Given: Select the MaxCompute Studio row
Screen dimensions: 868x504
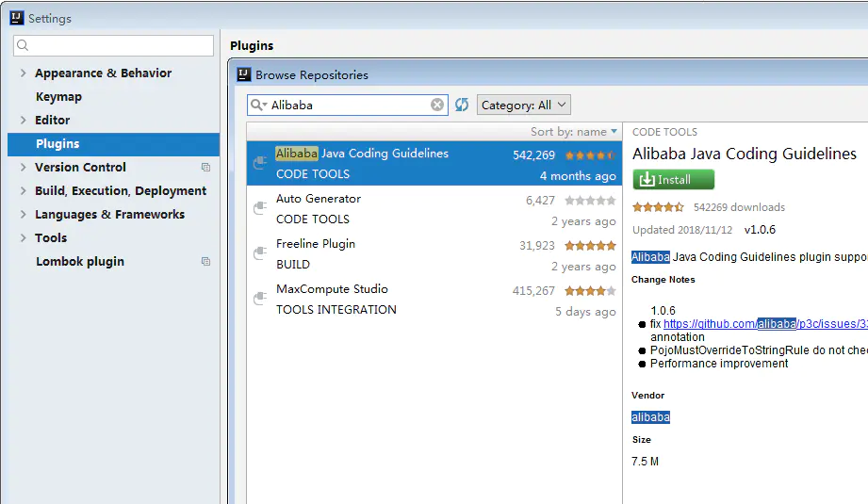Looking at the screenshot, I should pyautogui.click(x=434, y=299).
